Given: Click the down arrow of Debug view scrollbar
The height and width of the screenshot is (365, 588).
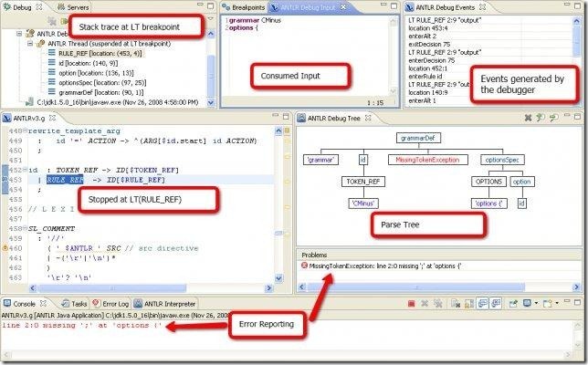Looking at the screenshot, I should 211,102.
